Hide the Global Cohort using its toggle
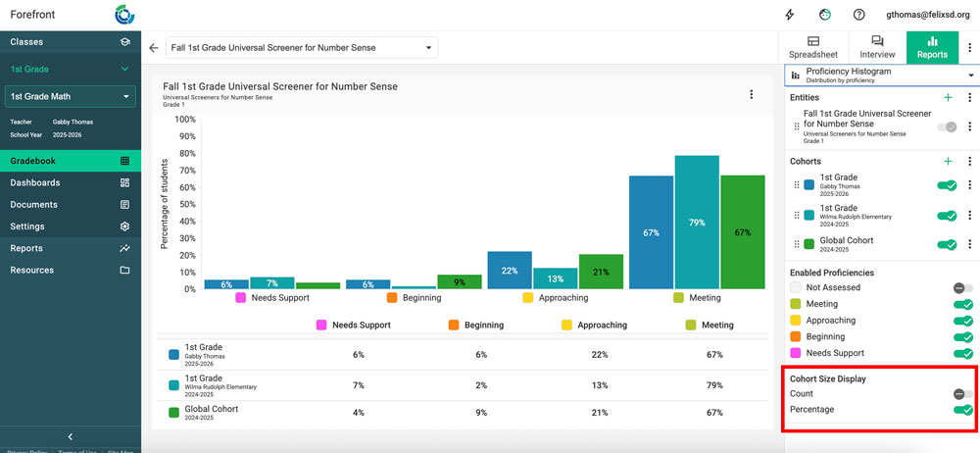Viewport: 980px width, 453px height. 947,245
